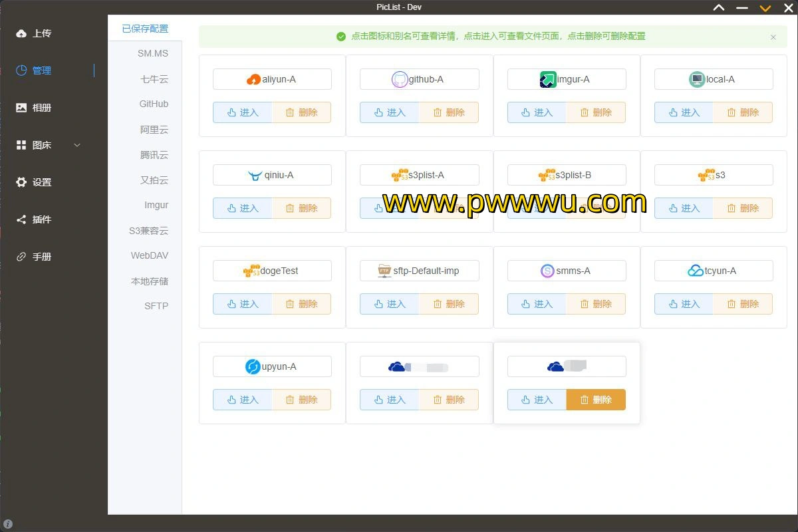Click the sftp-Default-imp FTP icon

[x=384, y=271]
